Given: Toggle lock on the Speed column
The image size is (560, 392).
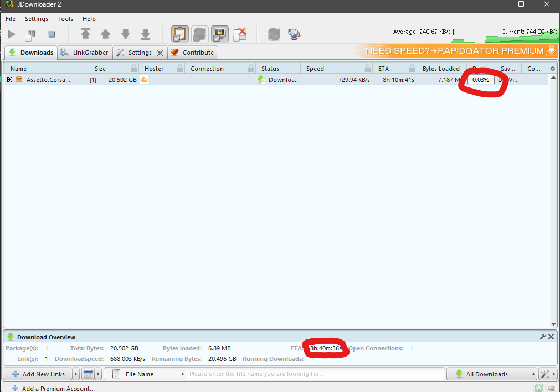Looking at the screenshot, I should (368, 68).
